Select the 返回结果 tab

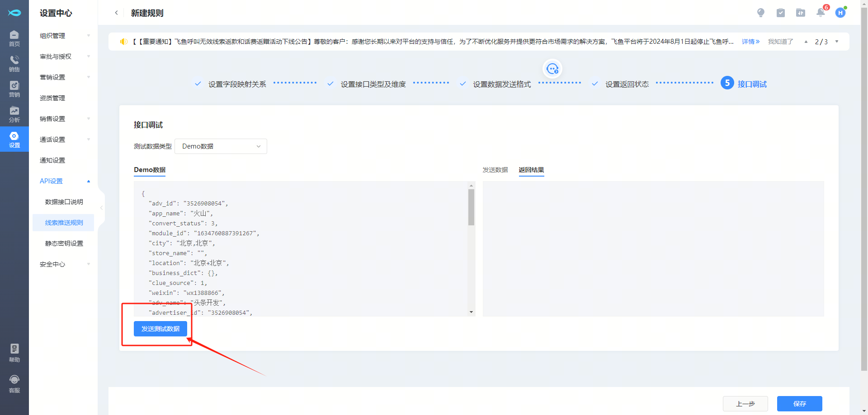pyautogui.click(x=531, y=170)
